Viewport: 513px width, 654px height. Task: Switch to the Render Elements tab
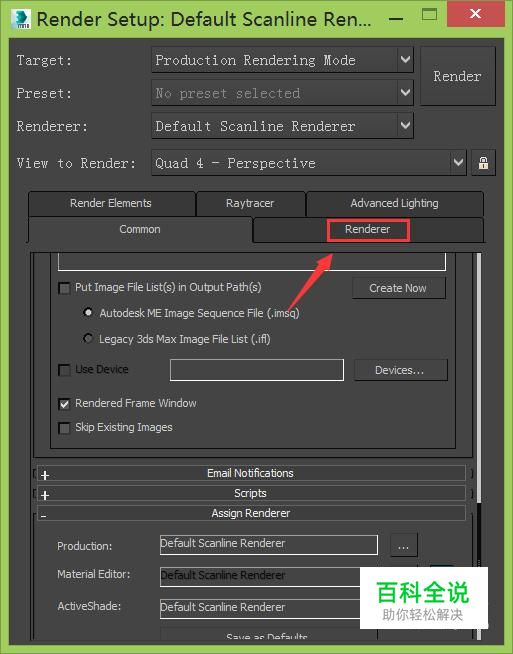pyautogui.click(x=111, y=204)
